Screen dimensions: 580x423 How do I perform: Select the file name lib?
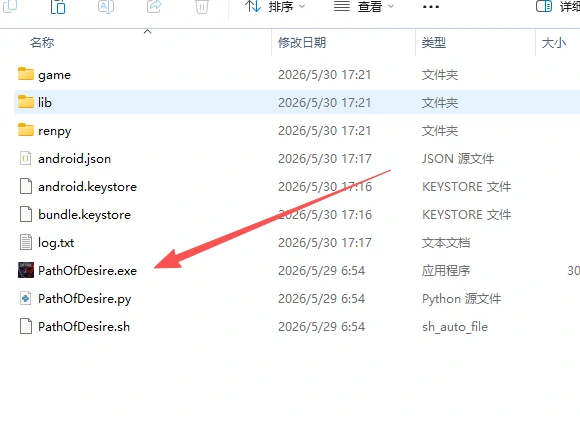coord(45,102)
